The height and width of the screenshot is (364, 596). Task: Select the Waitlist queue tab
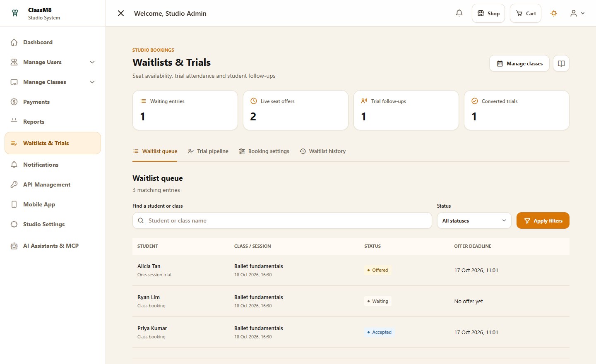[x=155, y=151]
